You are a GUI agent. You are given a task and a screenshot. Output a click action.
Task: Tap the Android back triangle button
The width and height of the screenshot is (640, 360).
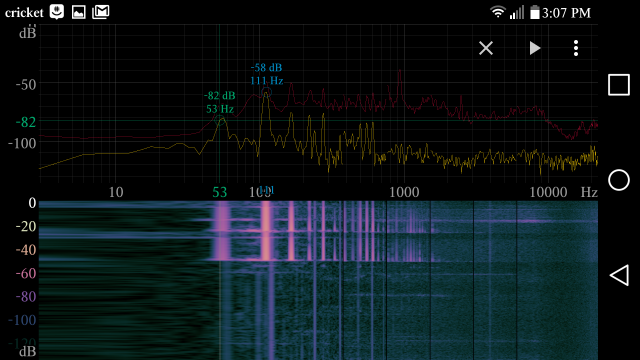[x=619, y=275]
